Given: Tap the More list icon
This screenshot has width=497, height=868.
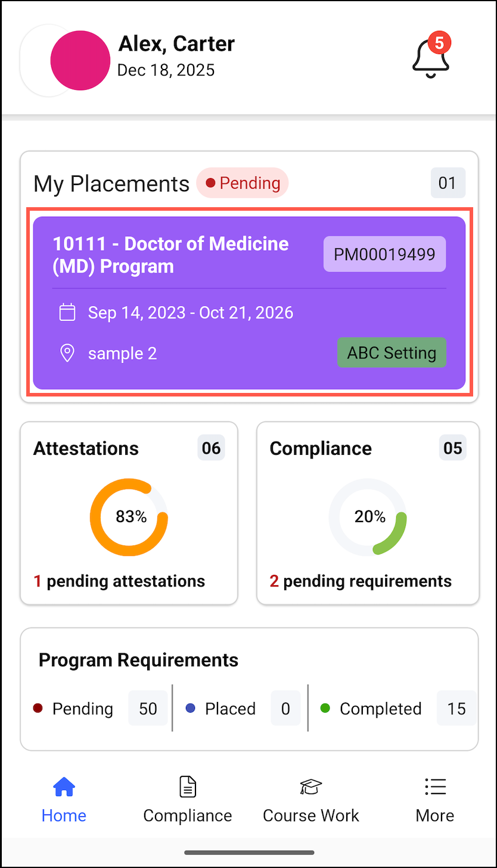Looking at the screenshot, I should (435, 787).
